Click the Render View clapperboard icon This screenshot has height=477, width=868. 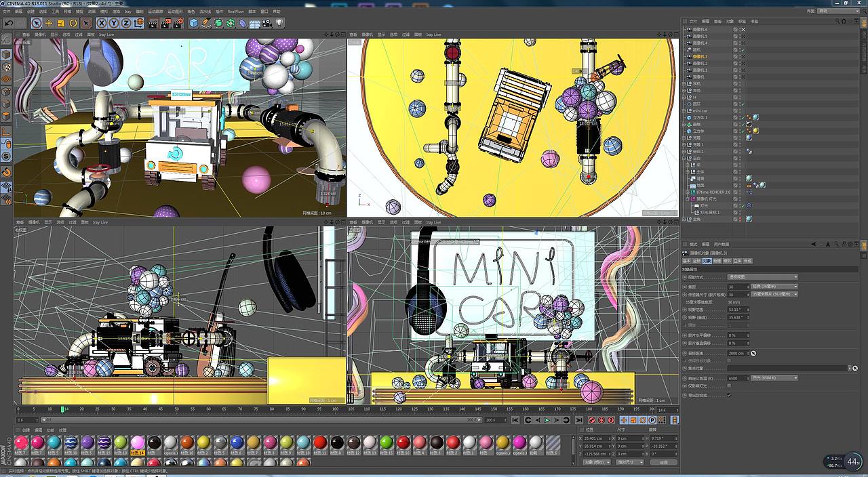tap(152, 23)
